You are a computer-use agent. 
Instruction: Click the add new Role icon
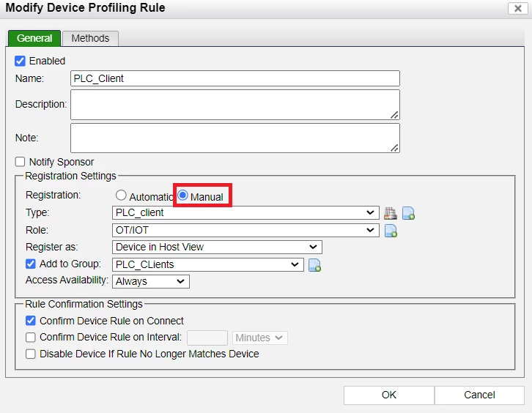coord(391,231)
